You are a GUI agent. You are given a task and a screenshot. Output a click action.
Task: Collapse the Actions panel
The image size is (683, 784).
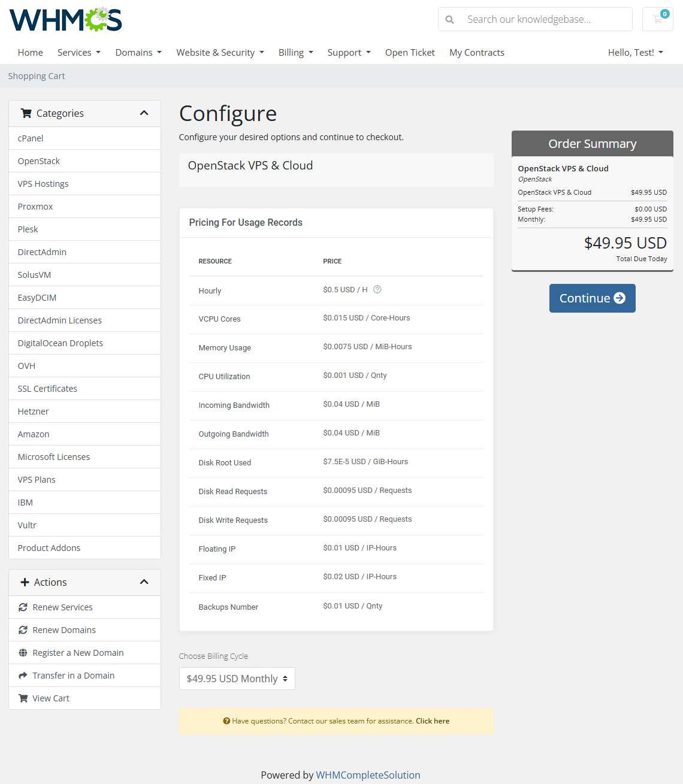pos(144,582)
